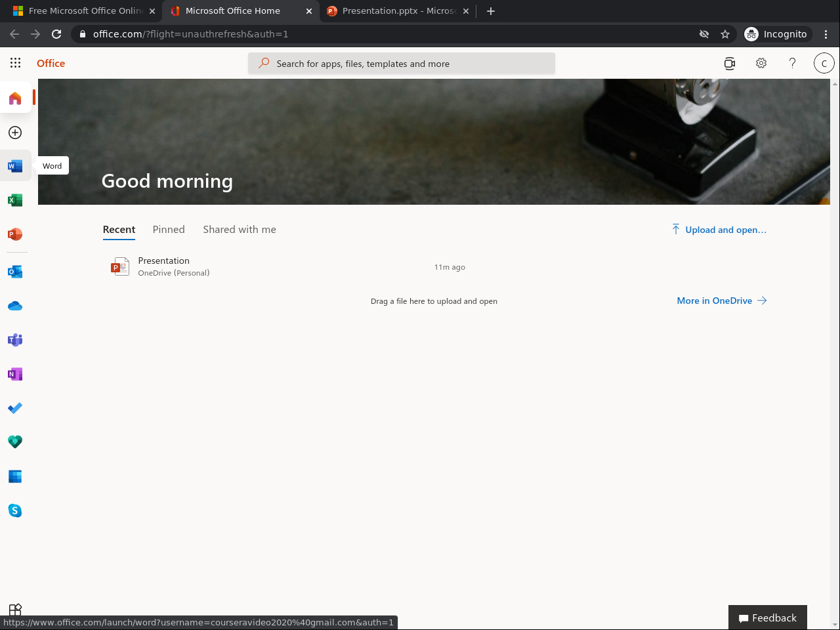Open OneDrive from the sidebar
Screen dimensions: 840x630
[15, 306]
